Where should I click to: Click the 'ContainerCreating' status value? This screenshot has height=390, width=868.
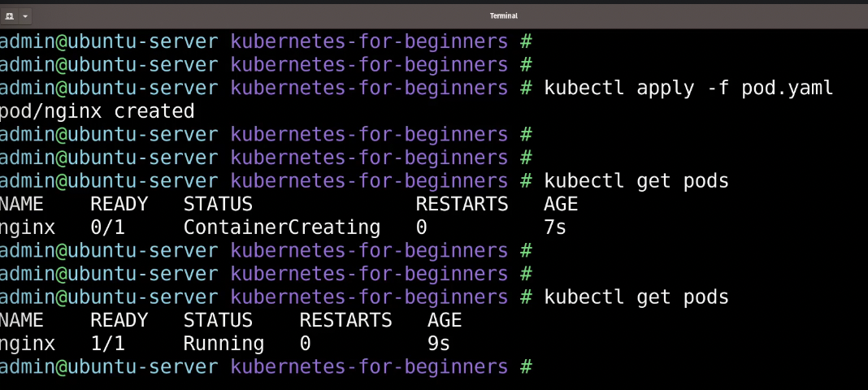282,227
